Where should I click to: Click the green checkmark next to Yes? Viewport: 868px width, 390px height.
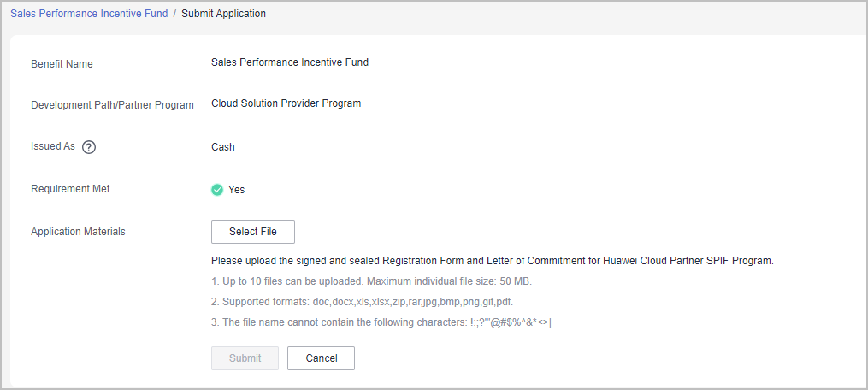(x=217, y=190)
